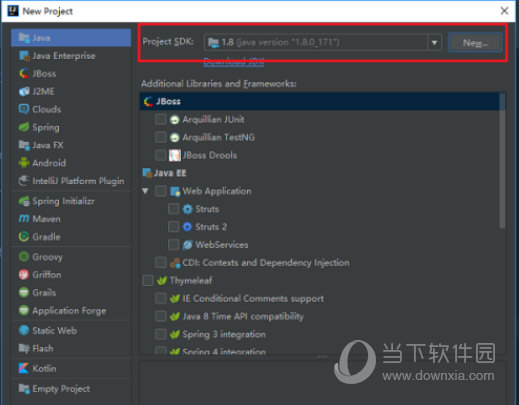
Task: Enable Web Application framework checkbox
Action: (x=161, y=191)
